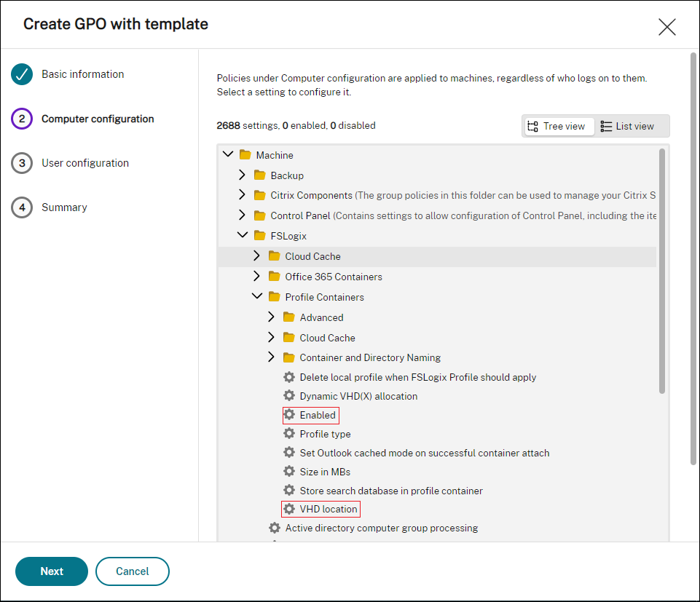
Task: Click the Office 365 Containers folder icon
Action: point(274,277)
